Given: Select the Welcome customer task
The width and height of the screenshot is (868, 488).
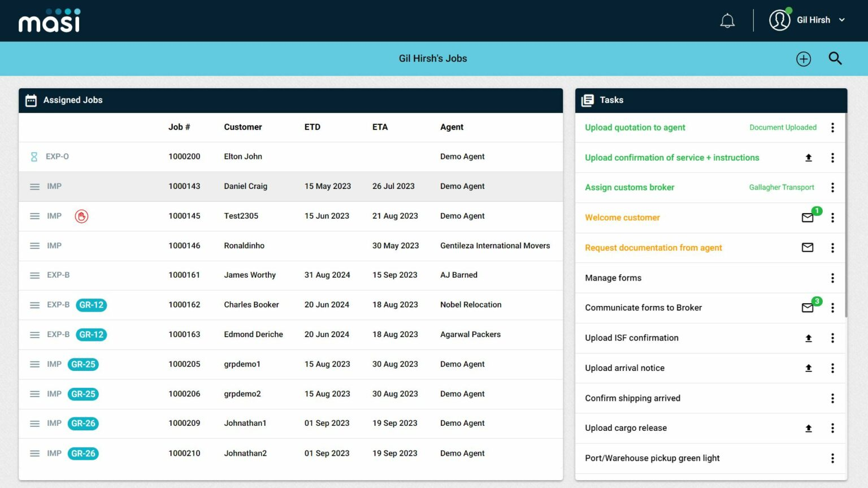Looking at the screenshot, I should click(x=622, y=218).
